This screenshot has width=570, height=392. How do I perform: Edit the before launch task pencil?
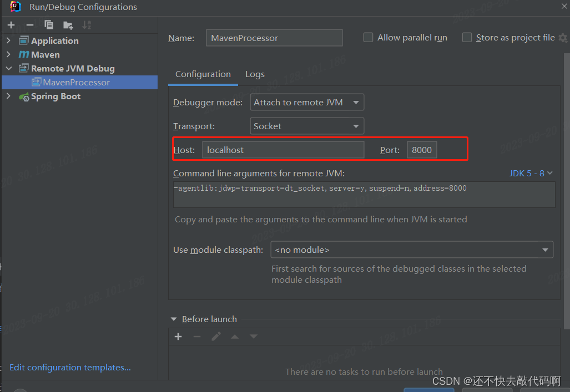tap(216, 337)
